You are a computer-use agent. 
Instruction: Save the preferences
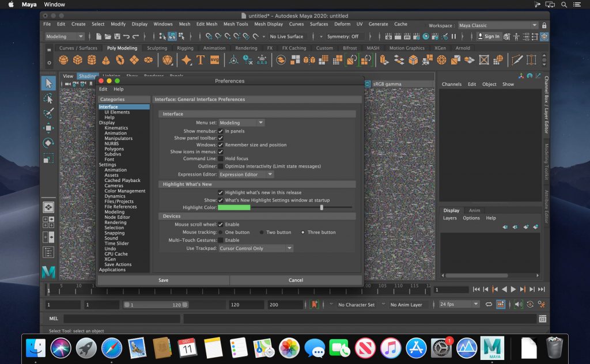point(163,280)
